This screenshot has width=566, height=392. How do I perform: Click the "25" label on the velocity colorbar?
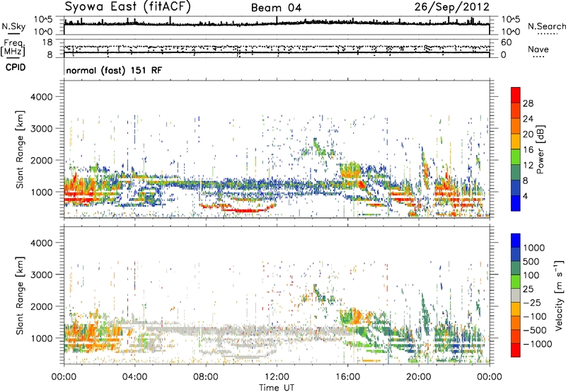coord(529,289)
